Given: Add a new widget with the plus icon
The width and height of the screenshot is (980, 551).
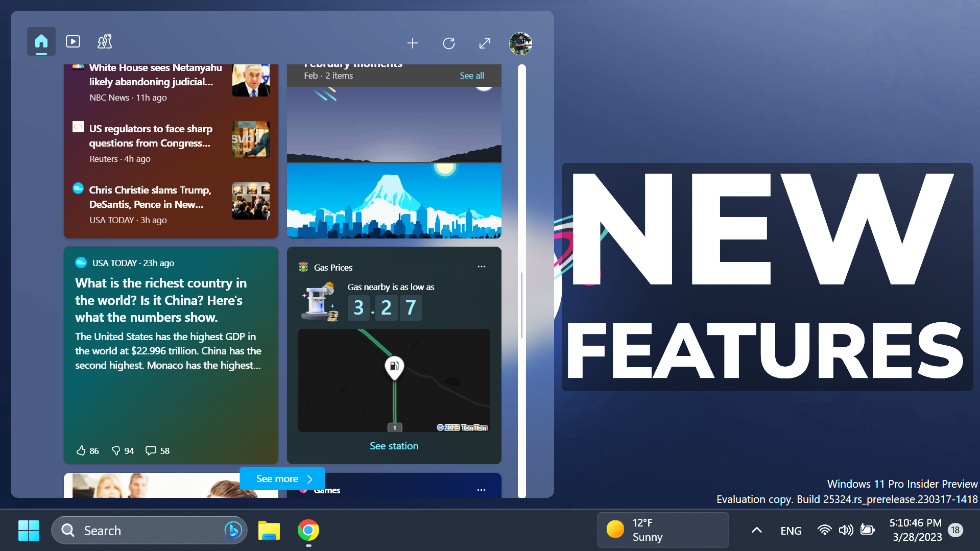Looking at the screenshot, I should tap(413, 43).
